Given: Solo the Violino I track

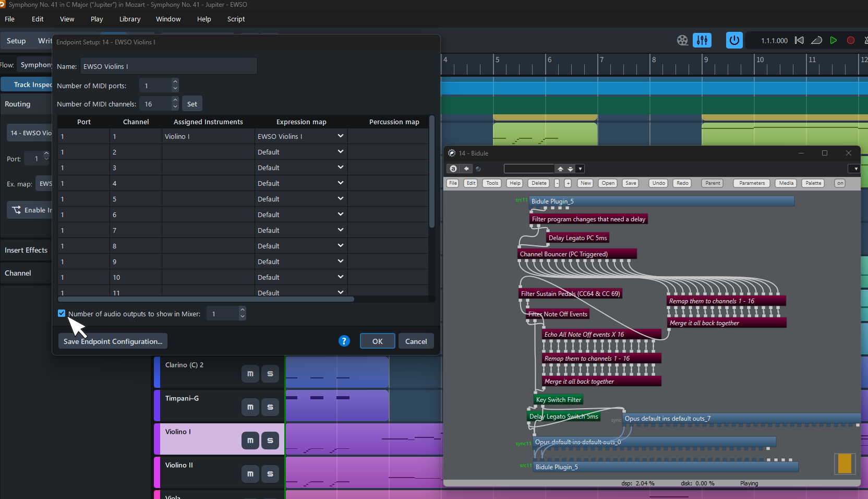Looking at the screenshot, I should (x=270, y=441).
